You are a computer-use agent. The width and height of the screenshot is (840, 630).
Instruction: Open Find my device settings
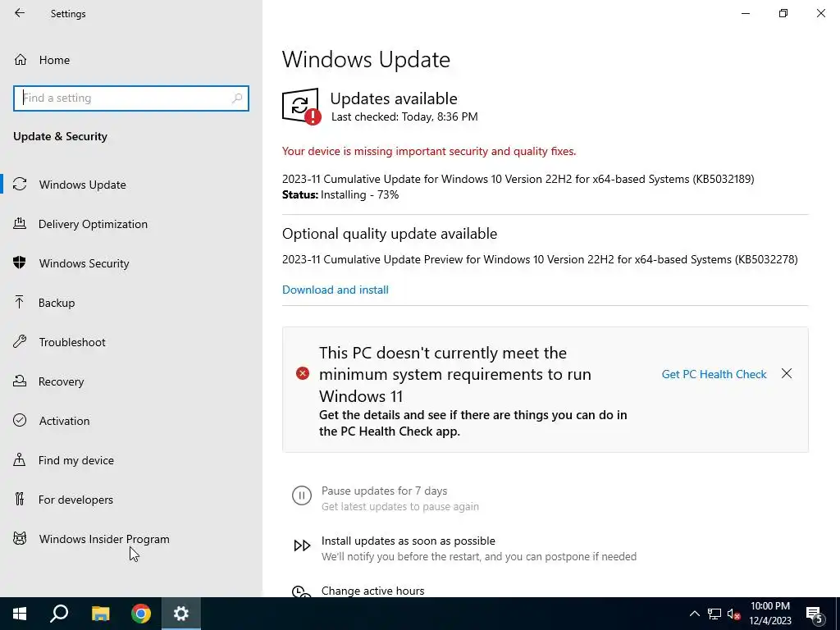tap(76, 460)
